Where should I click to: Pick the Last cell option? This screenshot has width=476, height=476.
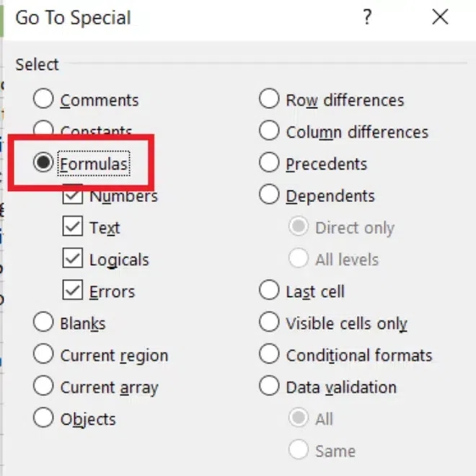pyautogui.click(x=269, y=291)
